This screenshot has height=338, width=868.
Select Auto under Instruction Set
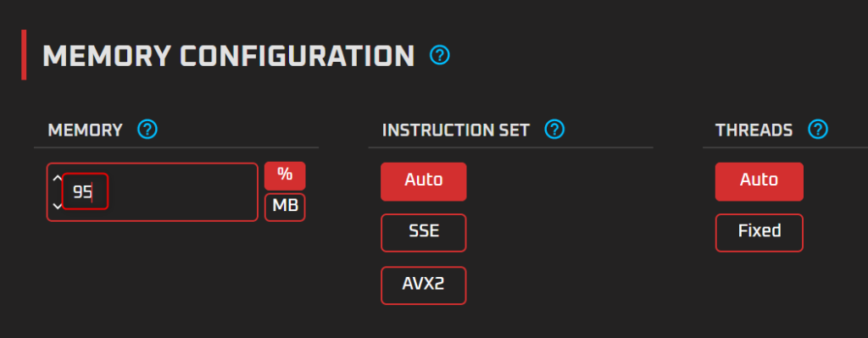pyautogui.click(x=424, y=181)
